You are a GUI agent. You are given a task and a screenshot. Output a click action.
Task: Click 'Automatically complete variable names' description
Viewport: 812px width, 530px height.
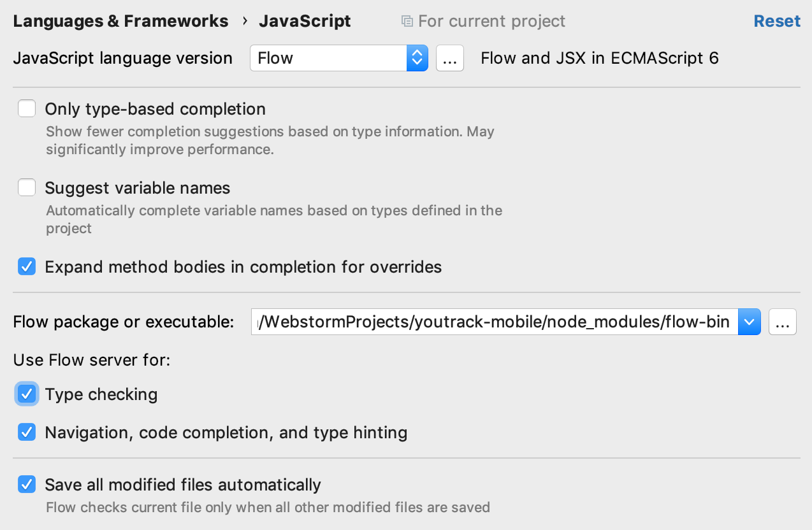274,219
